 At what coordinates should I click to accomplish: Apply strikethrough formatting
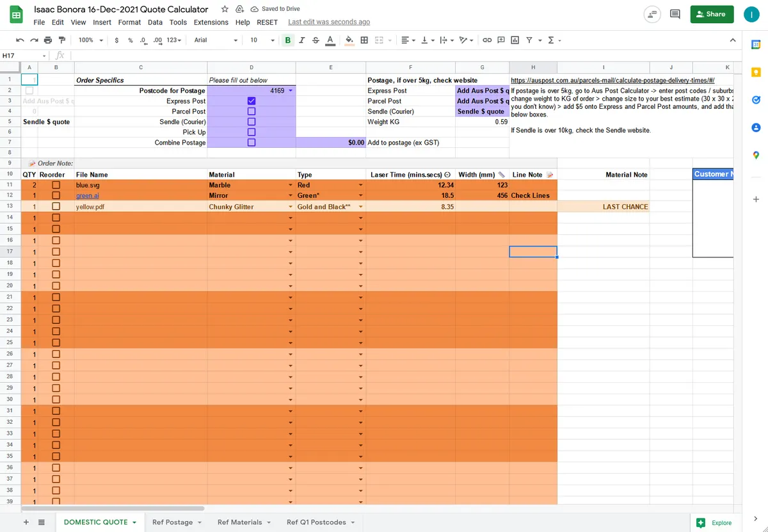[x=316, y=40]
